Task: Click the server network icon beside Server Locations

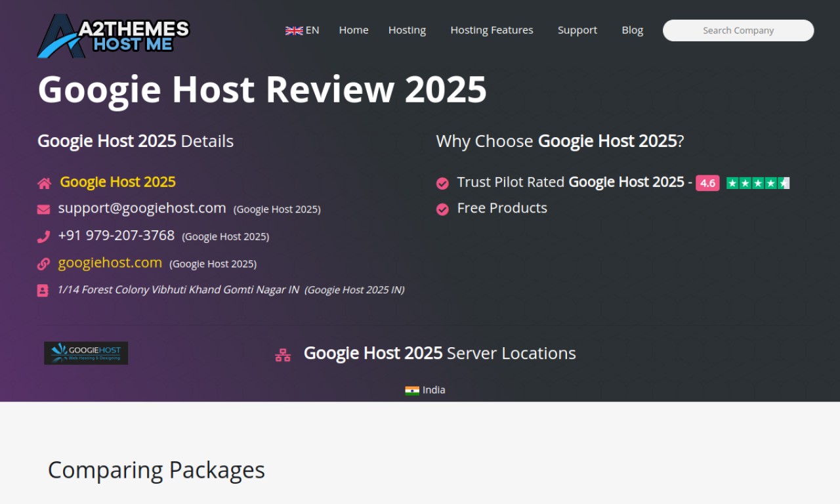Action: [283, 355]
